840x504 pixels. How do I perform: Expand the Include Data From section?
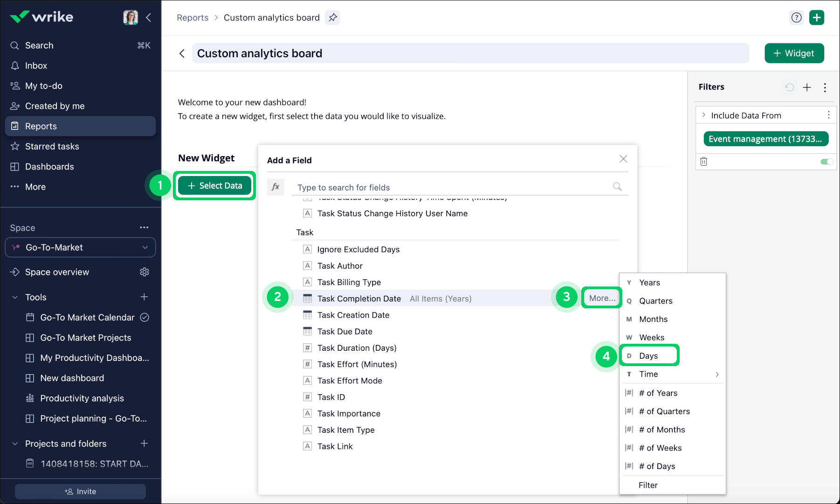click(704, 115)
